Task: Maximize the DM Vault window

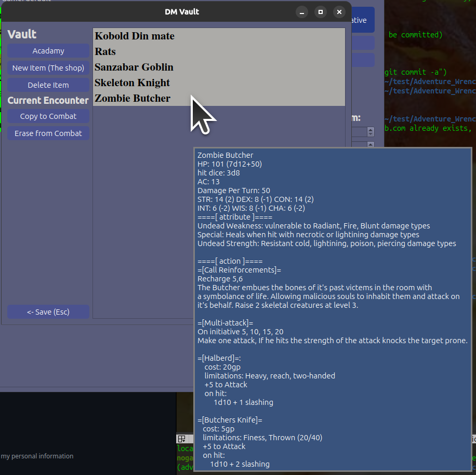Action: (321, 12)
